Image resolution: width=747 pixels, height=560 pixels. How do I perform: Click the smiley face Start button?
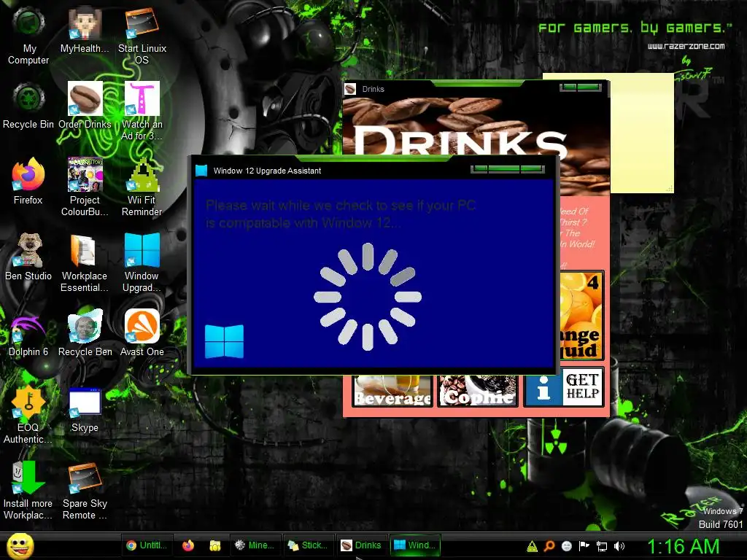(x=20, y=545)
